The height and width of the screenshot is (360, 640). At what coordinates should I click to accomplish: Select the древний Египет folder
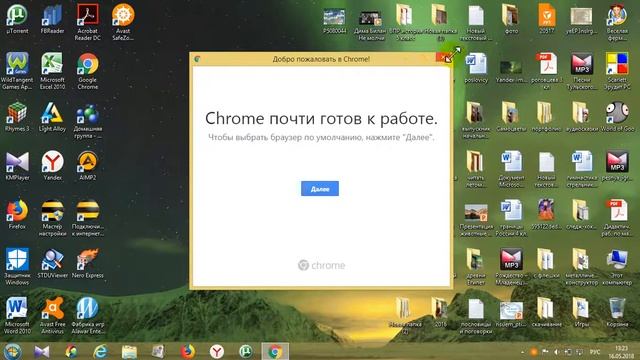click(x=476, y=267)
